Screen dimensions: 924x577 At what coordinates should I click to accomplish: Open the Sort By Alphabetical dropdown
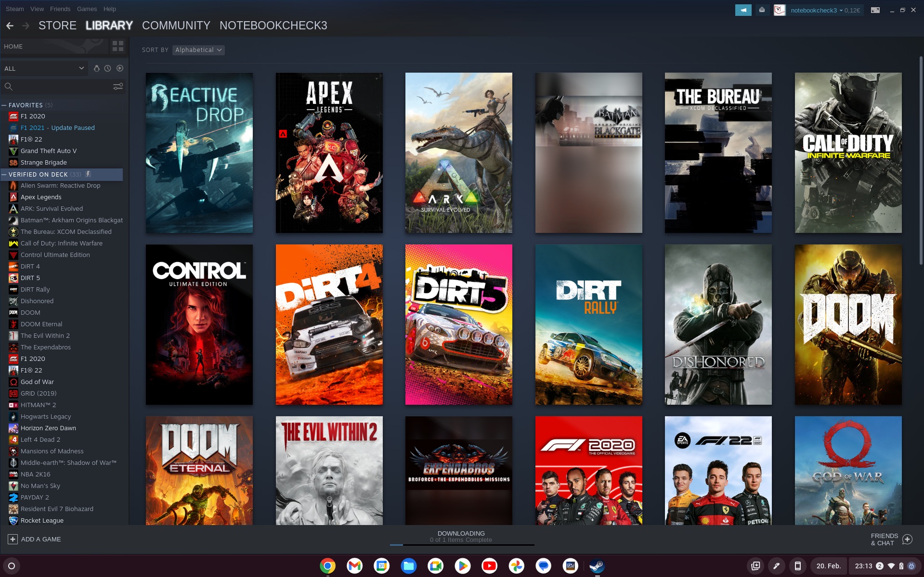[x=198, y=50]
